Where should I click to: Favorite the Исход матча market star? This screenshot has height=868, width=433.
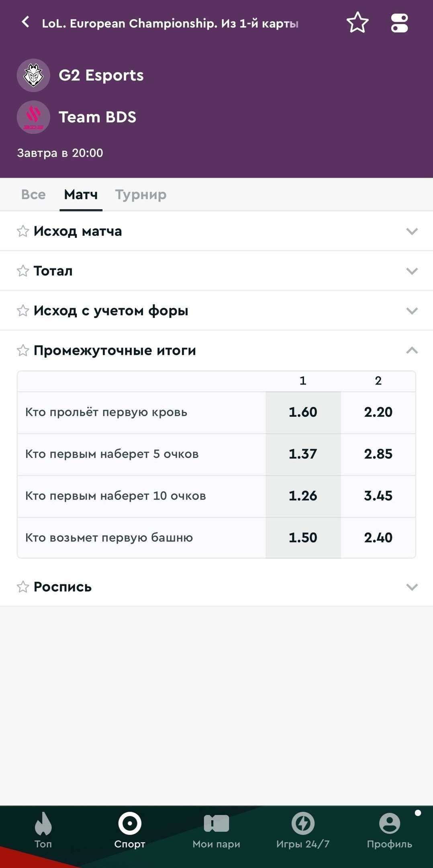click(x=23, y=231)
